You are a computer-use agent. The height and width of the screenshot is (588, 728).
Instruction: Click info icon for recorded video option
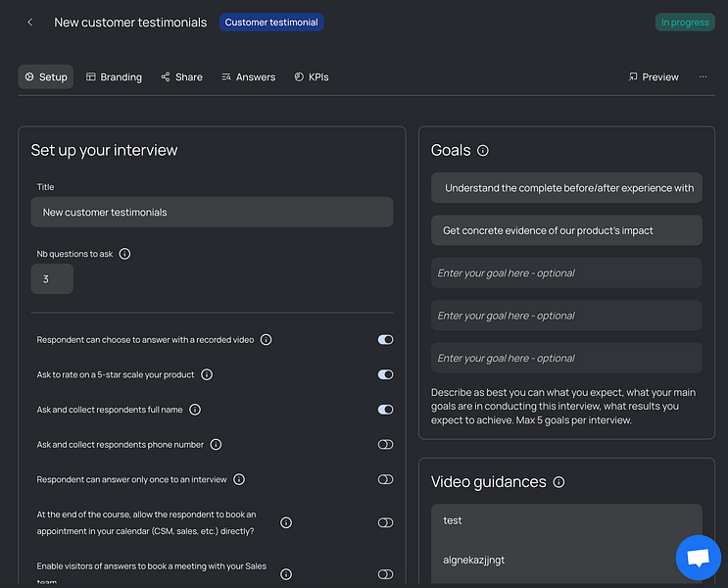(x=266, y=340)
